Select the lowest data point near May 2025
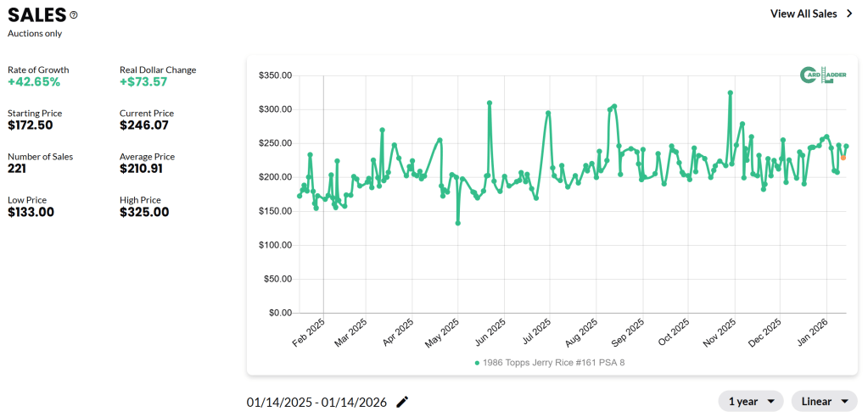This screenshot has width=868, height=417. tap(458, 223)
